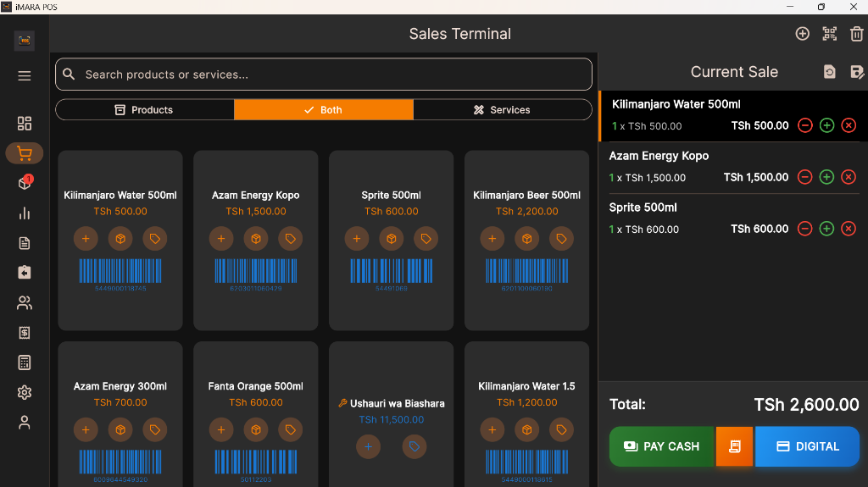Click the add circle icon in header
868x487 pixels.
click(802, 34)
